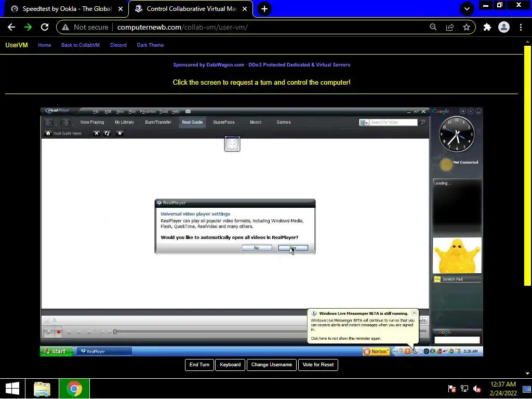Open RealPlayer View menu
The image size is (532, 399).
pyautogui.click(x=120, y=112)
